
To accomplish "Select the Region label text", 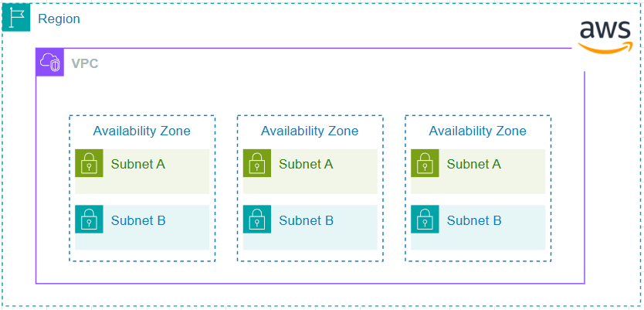I will click(59, 19).
